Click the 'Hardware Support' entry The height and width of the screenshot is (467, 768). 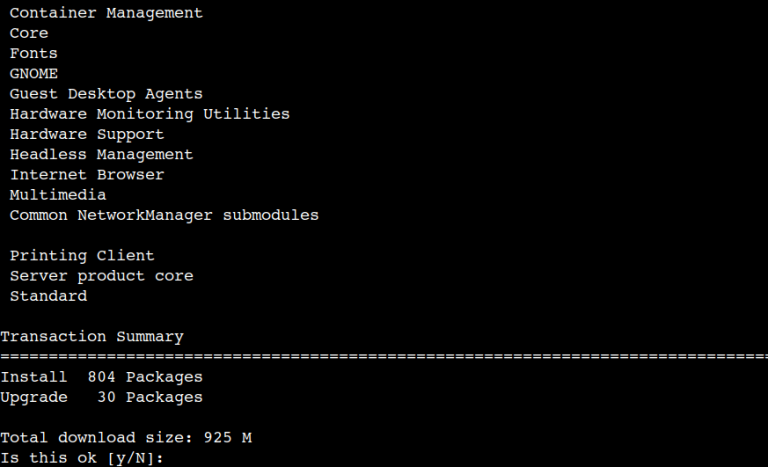click(87, 134)
